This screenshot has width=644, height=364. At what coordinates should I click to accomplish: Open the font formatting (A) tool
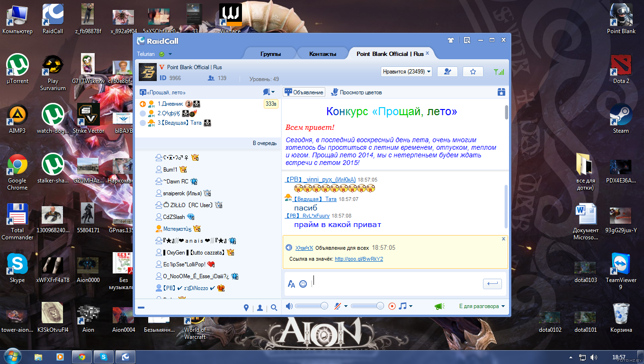coord(292,283)
